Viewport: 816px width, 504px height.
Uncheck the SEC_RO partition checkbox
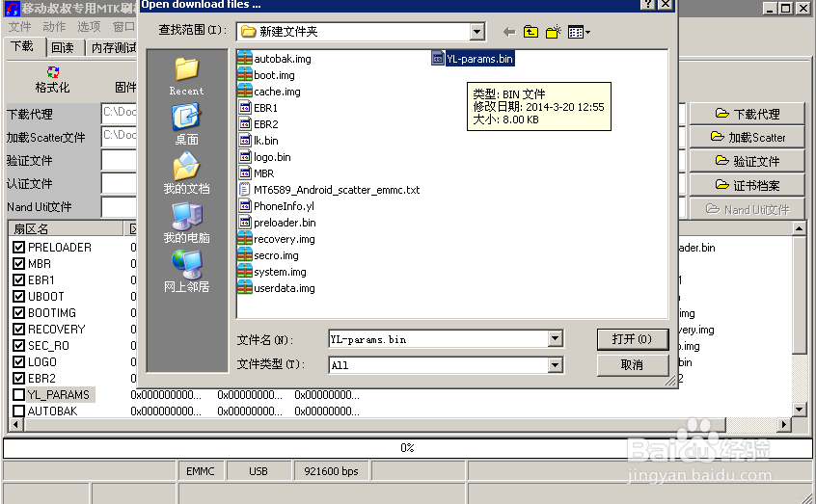[x=18, y=345]
